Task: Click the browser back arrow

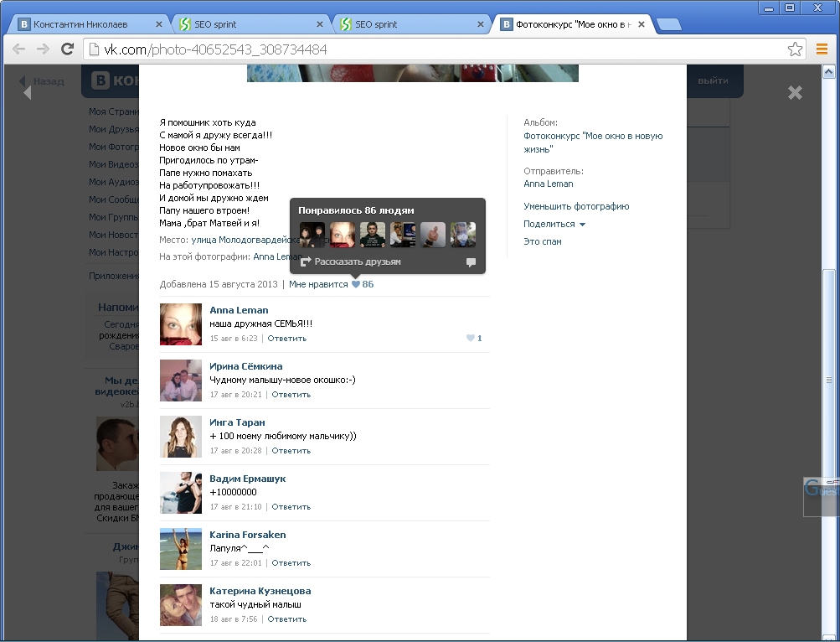Action: click(18, 49)
